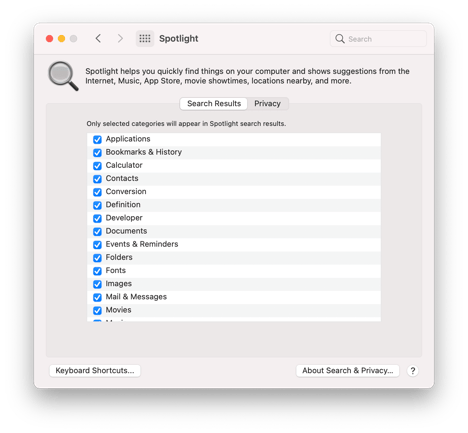Screen dimensions: 468x433
Task: Toggle the Documents checkbox
Action: click(x=97, y=231)
